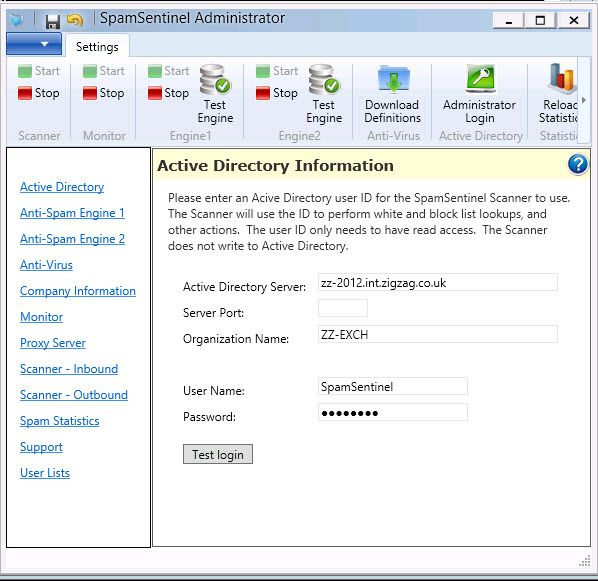This screenshot has width=598, height=581.
Task: Click the Password field
Action: (x=393, y=412)
